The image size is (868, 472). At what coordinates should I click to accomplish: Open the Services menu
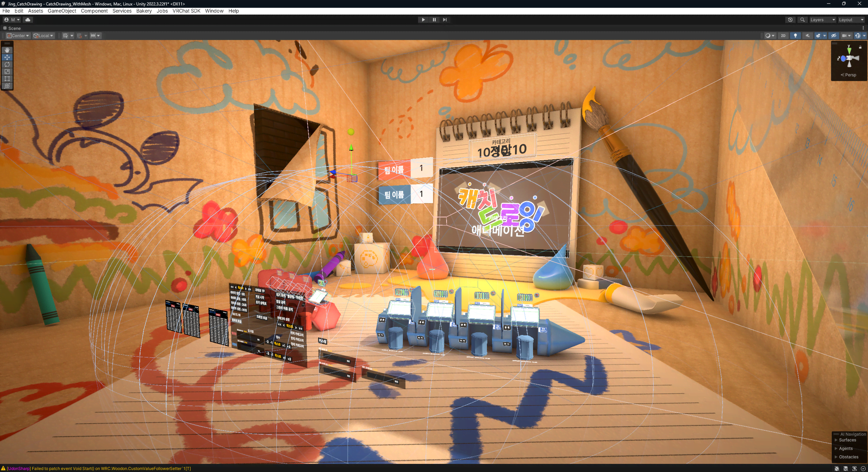(122, 11)
